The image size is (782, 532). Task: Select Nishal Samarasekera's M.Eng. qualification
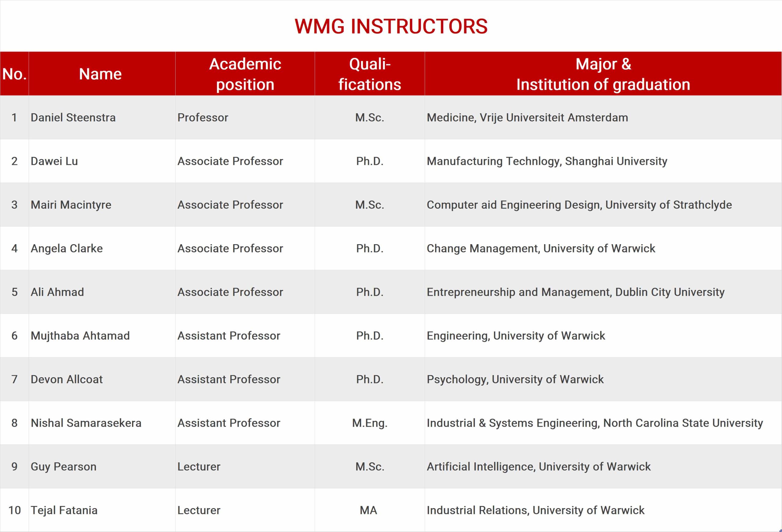coord(370,423)
